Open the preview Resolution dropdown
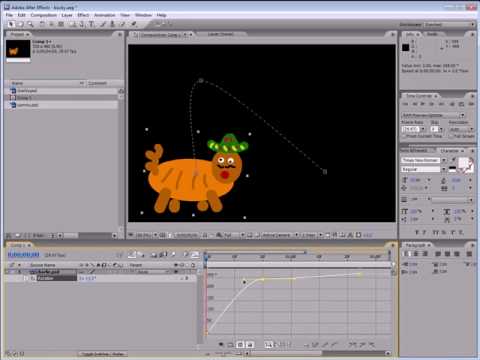Viewport: 480px width, 360px height. click(461, 129)
